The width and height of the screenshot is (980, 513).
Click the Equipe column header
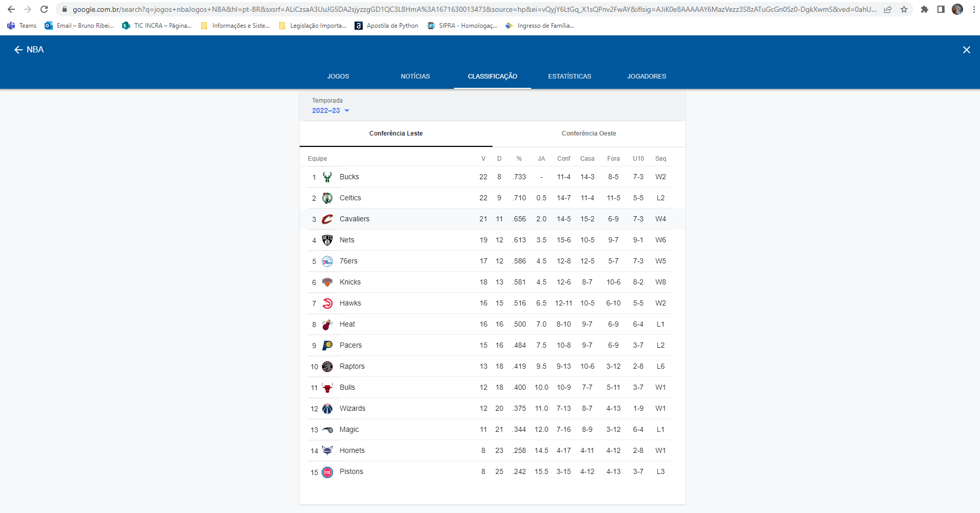(317, 159)
